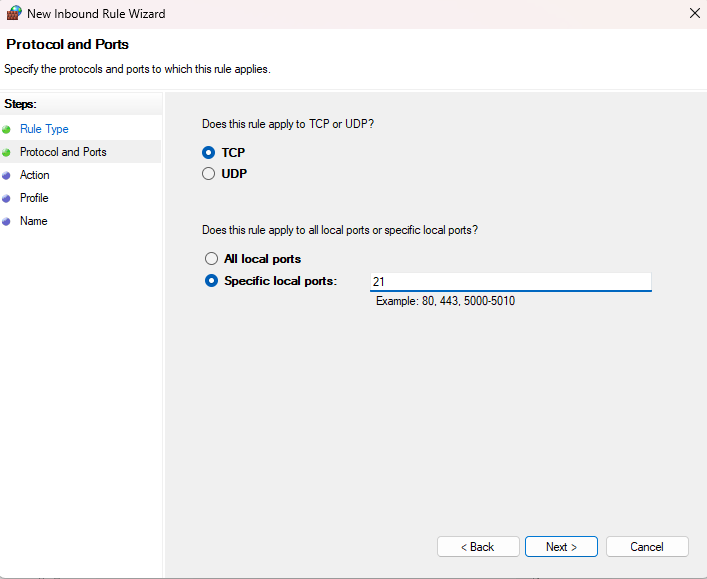Click the firewall wizard title bar icon

pyautogui.click(x=14, y=14)
